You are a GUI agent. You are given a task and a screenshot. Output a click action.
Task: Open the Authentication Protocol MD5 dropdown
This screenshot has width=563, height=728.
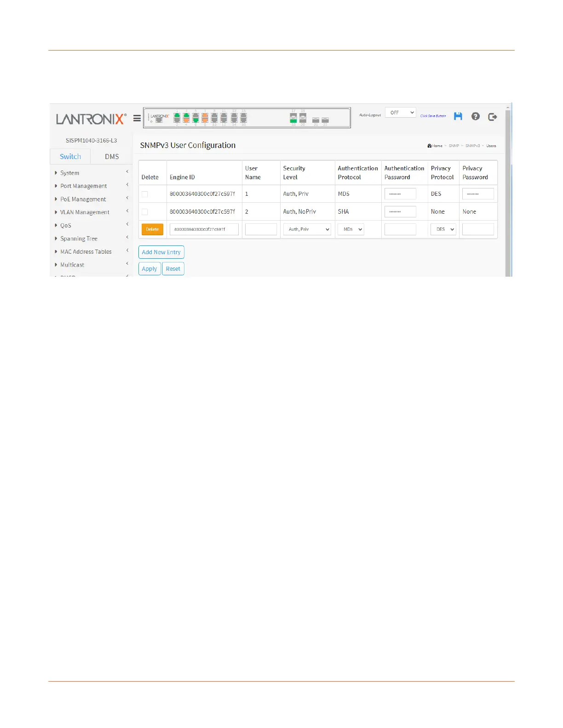coord(351,229)
